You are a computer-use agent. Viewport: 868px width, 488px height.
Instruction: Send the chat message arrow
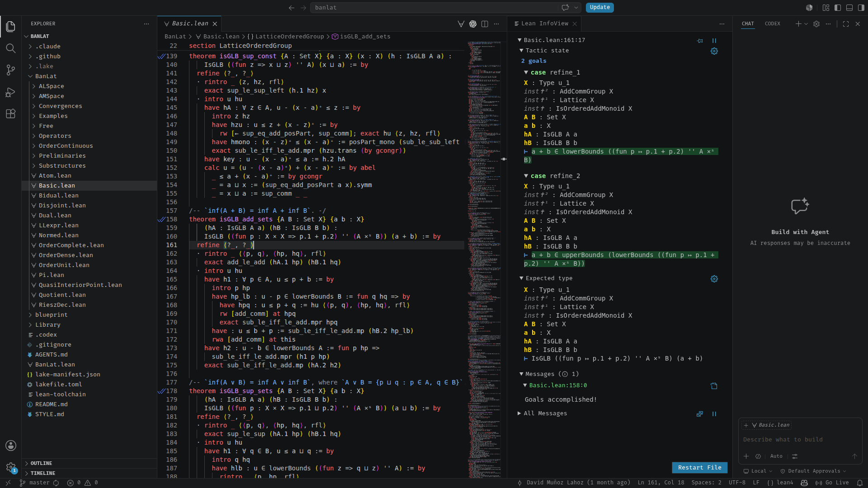point(854,456)
